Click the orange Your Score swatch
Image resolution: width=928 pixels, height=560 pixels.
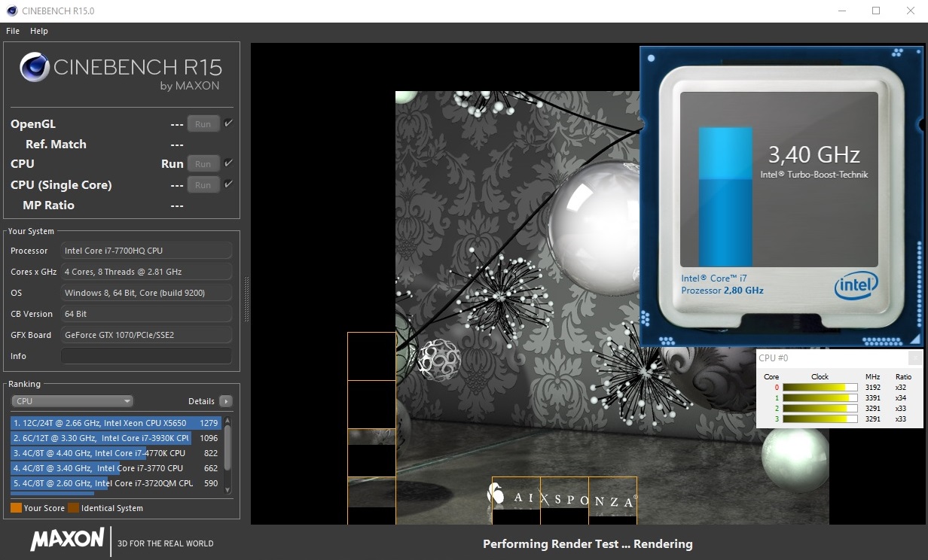pos(16,508)
